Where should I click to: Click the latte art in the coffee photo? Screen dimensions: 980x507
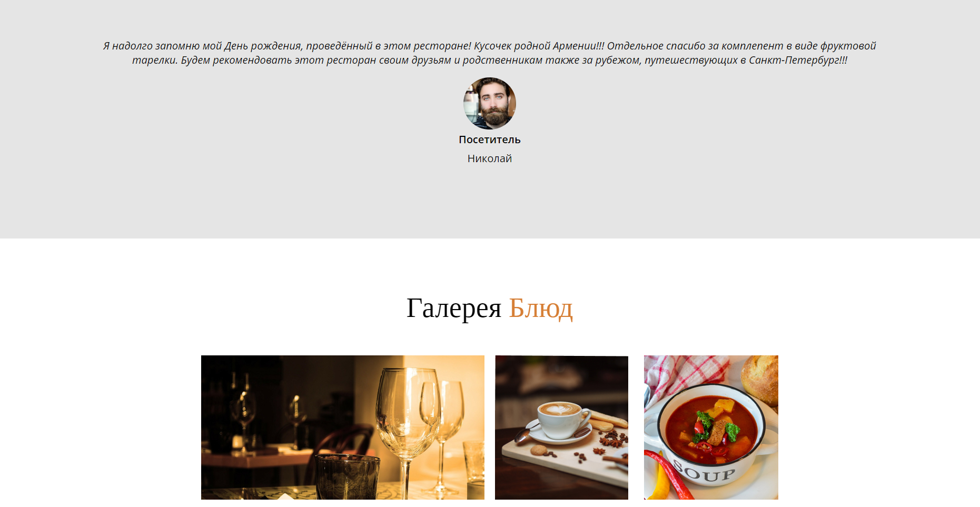[559, 409]
